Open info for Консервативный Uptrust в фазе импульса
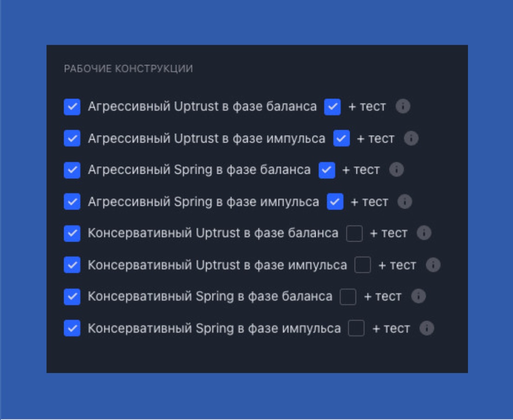This screenshot has width=513, height=420. 433,265
